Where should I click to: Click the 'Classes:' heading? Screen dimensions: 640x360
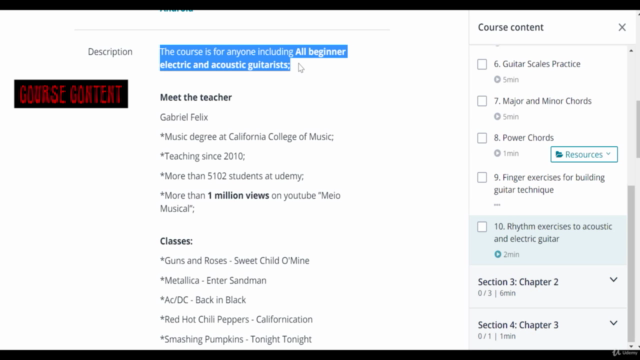click(x=176, y=241)
